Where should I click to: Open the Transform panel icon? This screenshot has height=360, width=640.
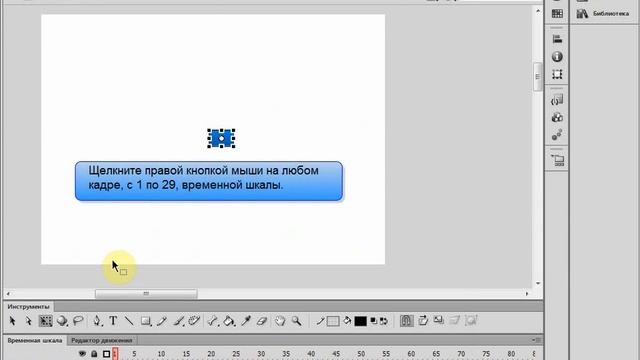coord(557,74)
